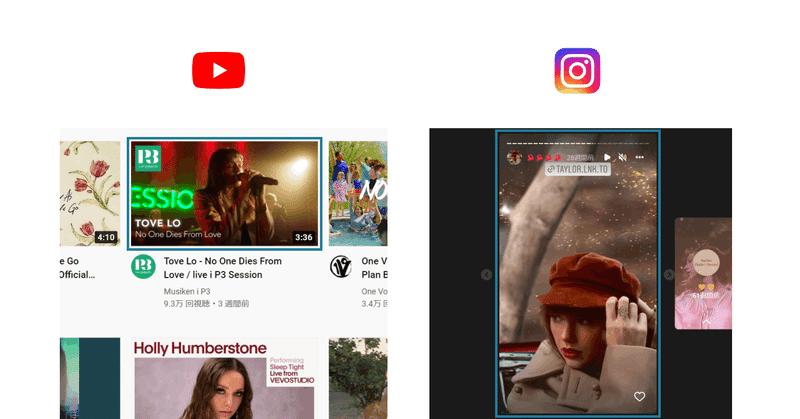
Task: Resume the story with the play button
Action: pyautogui.click(x=607, y=157)
